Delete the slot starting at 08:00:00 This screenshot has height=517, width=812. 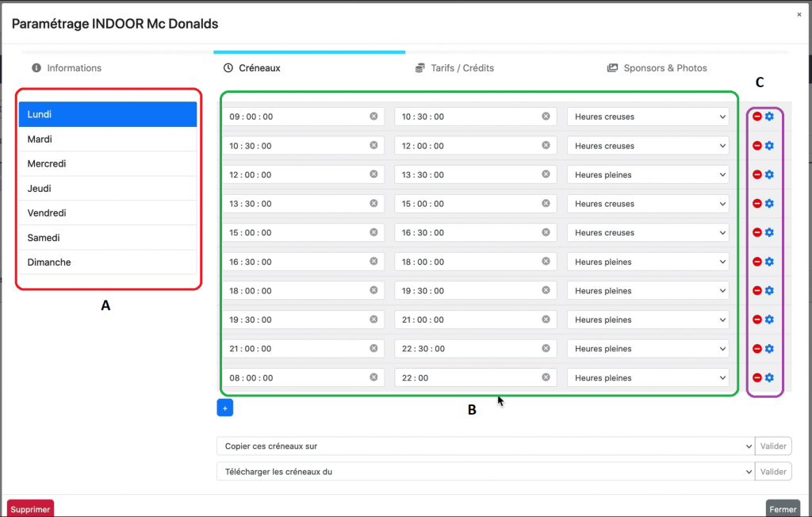coord(757,377)
